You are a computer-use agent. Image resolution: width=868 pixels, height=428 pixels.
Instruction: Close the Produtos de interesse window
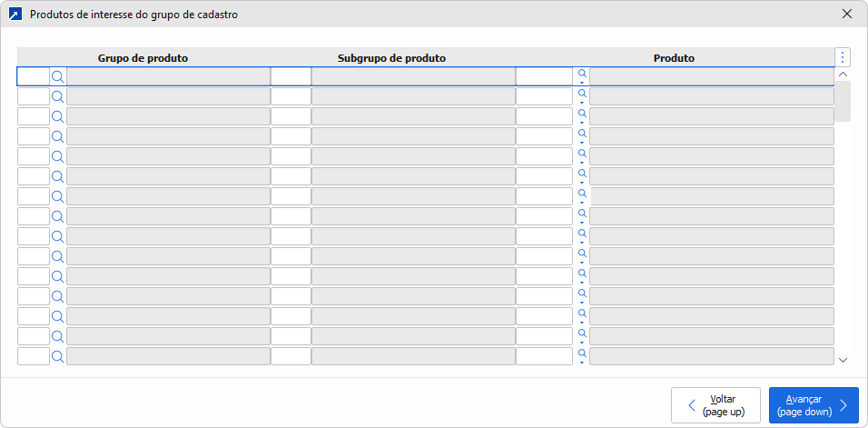click(x=846, y=15)
